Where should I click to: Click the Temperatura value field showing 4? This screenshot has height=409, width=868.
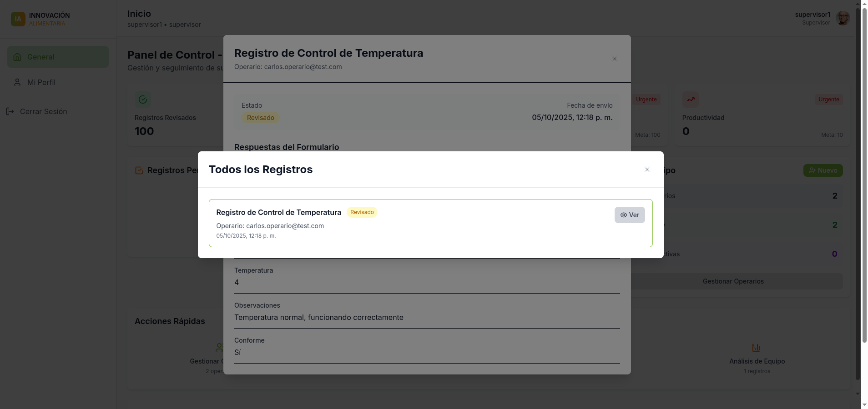427,282
